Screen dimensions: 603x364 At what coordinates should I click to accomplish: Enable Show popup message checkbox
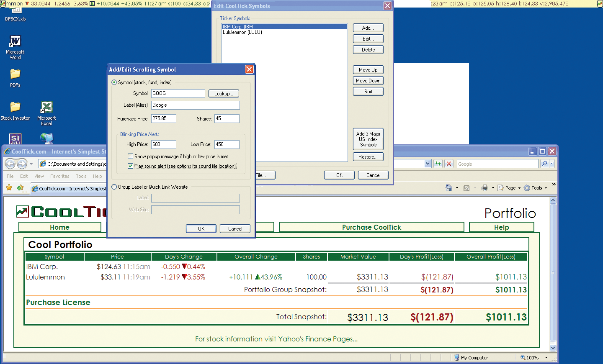click(131, 156)
